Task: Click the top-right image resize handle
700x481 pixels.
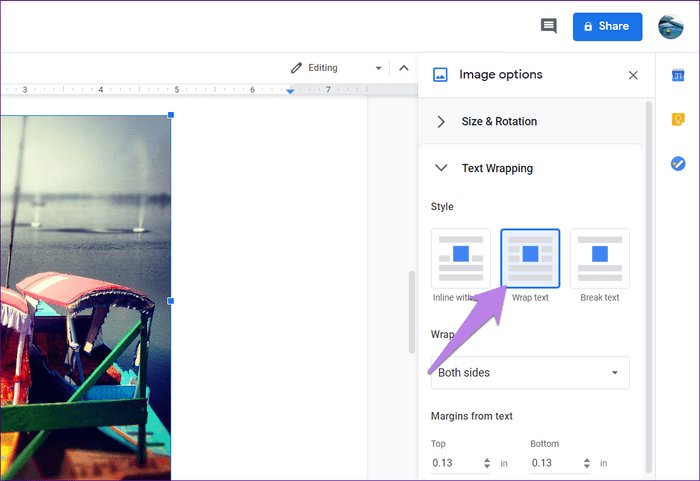Action: (171, 115)
